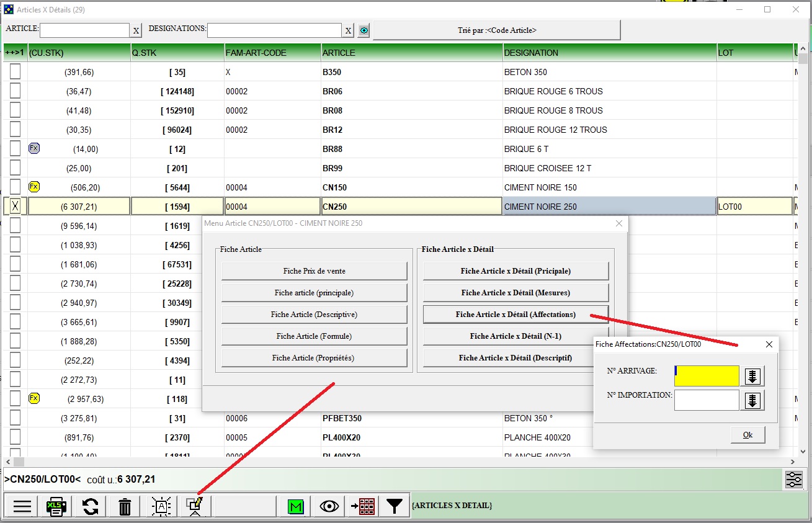
Task: Sort by the (CU.STK) column header
Action: tap(79, 53)
